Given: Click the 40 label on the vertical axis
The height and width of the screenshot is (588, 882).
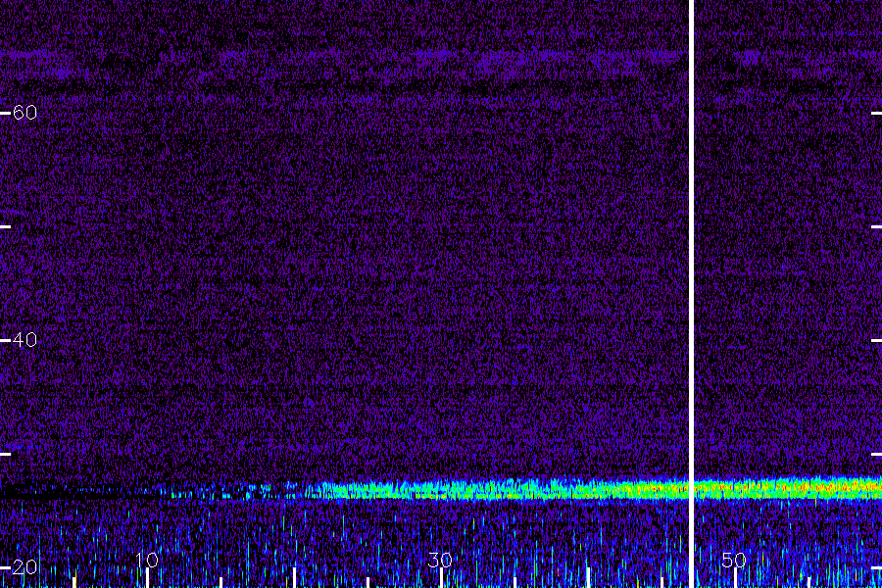Looking at the screenshot, I should tap(24, 340).
